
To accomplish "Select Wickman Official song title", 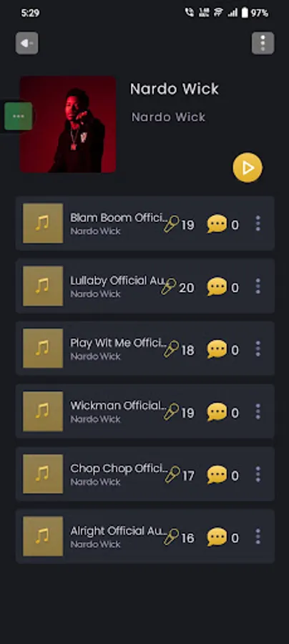I will point(119,406).
